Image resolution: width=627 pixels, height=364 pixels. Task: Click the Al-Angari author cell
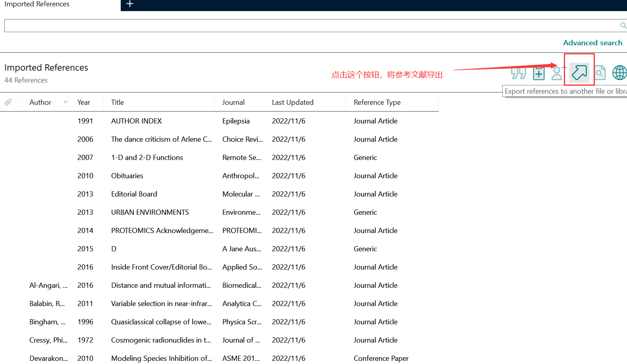click(x=48, y=285)
